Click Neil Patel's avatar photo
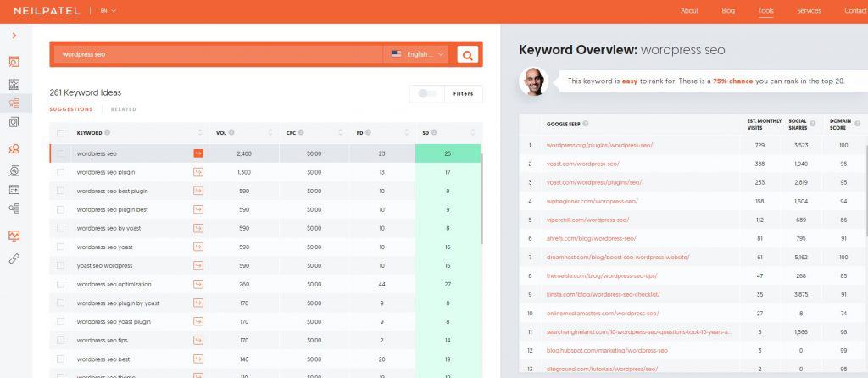This screenshot has height=378, width=868. pos(534,81)
